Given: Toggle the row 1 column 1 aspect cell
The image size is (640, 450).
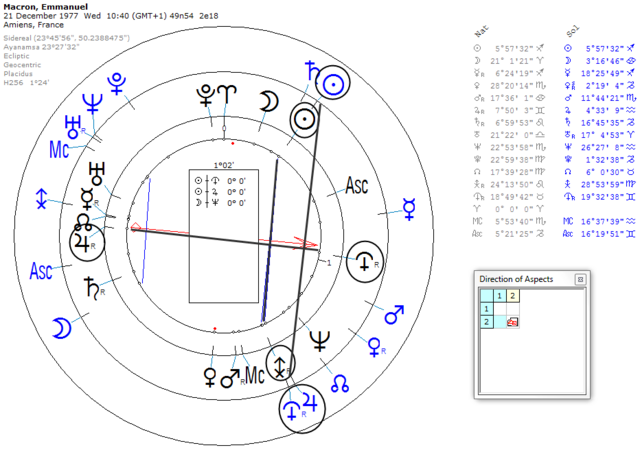Looking at the screenshot, I should pyautogui.click(x=500, y=309).
